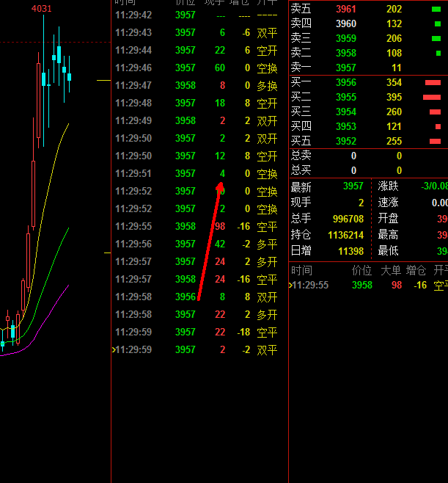Image resolution: width=448 pixels, height=483 pixels.
Task: Click the green volume bar for 卖三
Action: tap(436, 38)
